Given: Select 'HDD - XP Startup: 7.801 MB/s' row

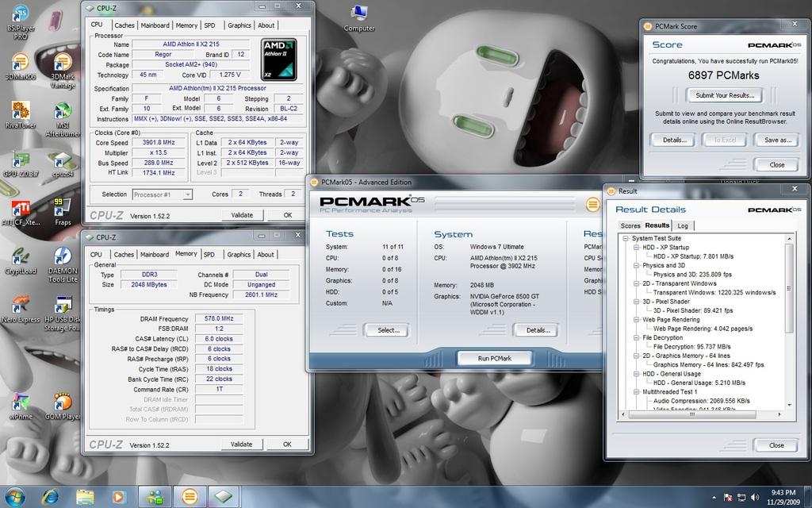Looking at the screenshot, I should (693, 256).
